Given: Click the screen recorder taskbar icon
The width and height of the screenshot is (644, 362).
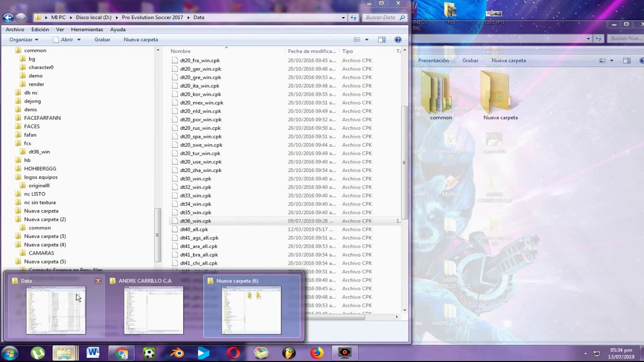Looking at the screenshot, I should 345,353.
